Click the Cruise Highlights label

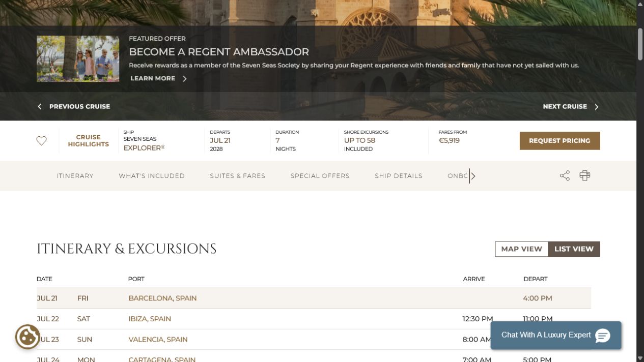point(89,141)
